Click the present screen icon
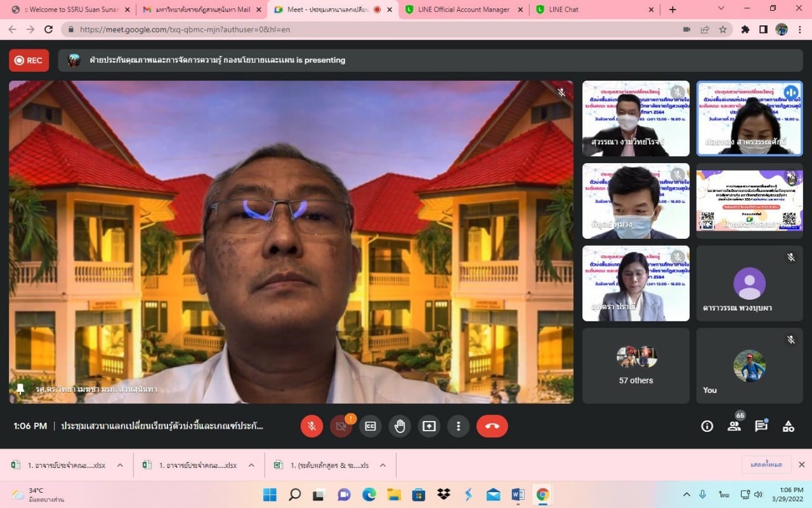 tap(429, 426)
